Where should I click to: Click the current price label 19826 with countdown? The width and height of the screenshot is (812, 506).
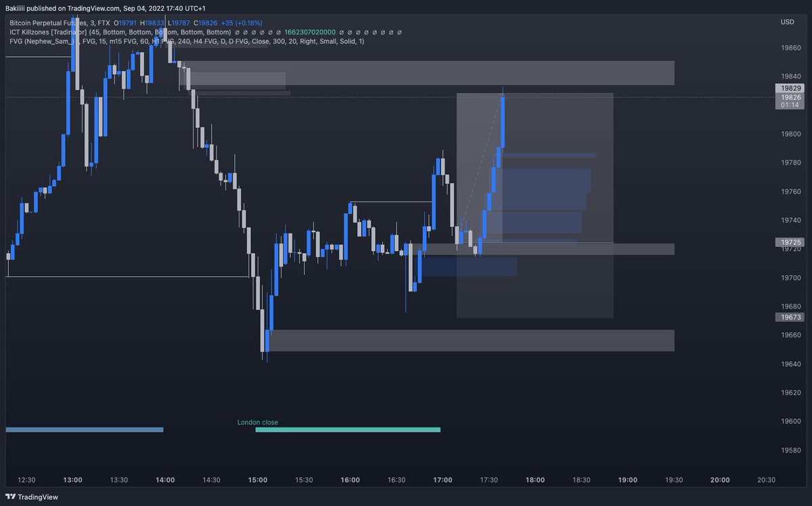pos(791,101)
